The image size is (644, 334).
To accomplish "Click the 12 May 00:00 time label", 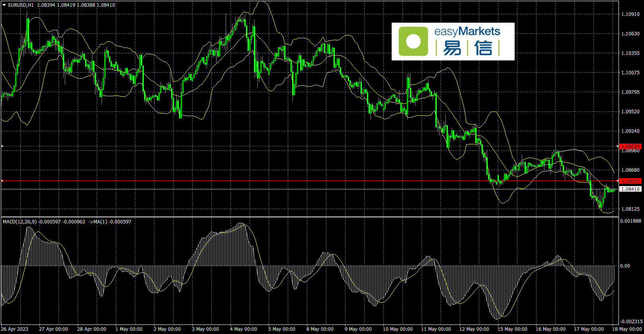I will (x=474, y=329).
